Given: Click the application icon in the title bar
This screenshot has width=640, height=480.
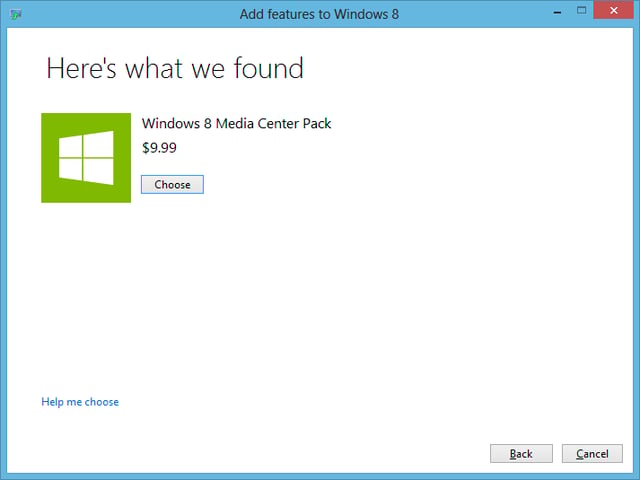Looking at the screenshot, I should tap(16, 15).
